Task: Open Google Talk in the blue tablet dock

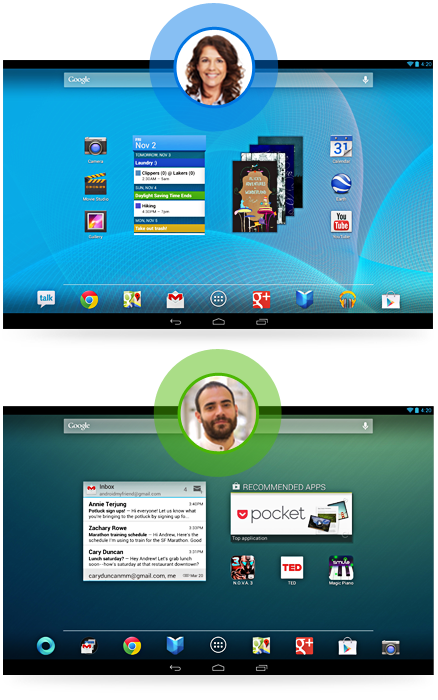Action: pos(46,299)
